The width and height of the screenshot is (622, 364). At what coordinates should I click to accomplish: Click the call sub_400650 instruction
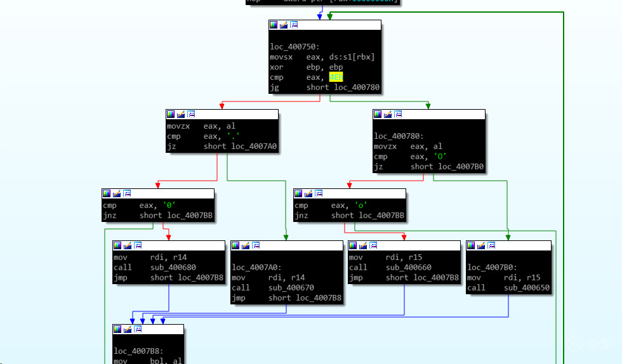click(508, 287)
